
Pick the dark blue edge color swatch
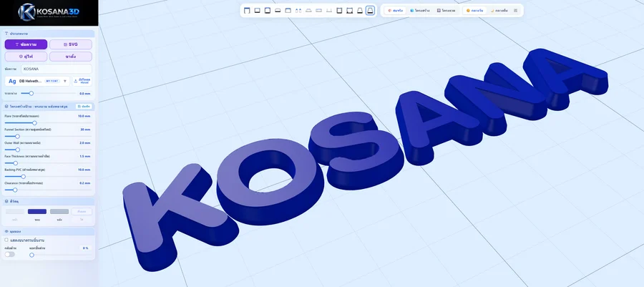pyautogui.click(x=37, y=211)
